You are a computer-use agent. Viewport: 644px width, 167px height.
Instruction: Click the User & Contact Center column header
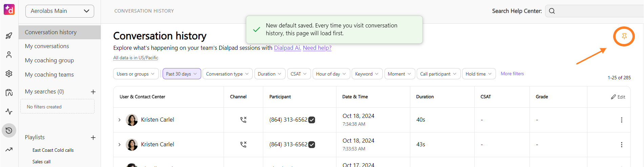tap(142, 97)
